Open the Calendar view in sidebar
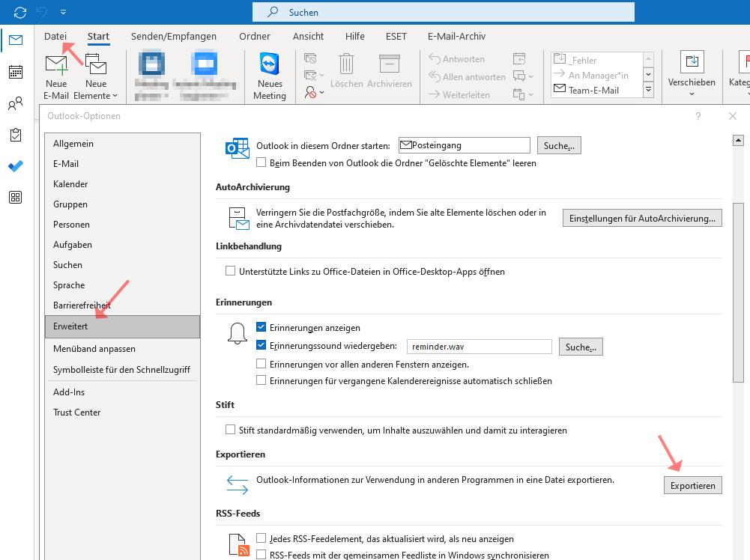 tap(15, 72)
